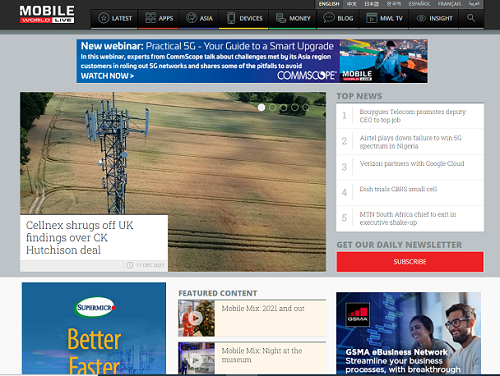Open the Apps section

click(159, 18)
